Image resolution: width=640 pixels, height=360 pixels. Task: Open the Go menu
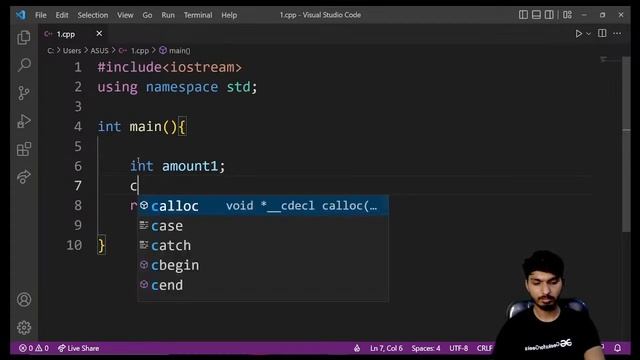click(x=147, y=15)
